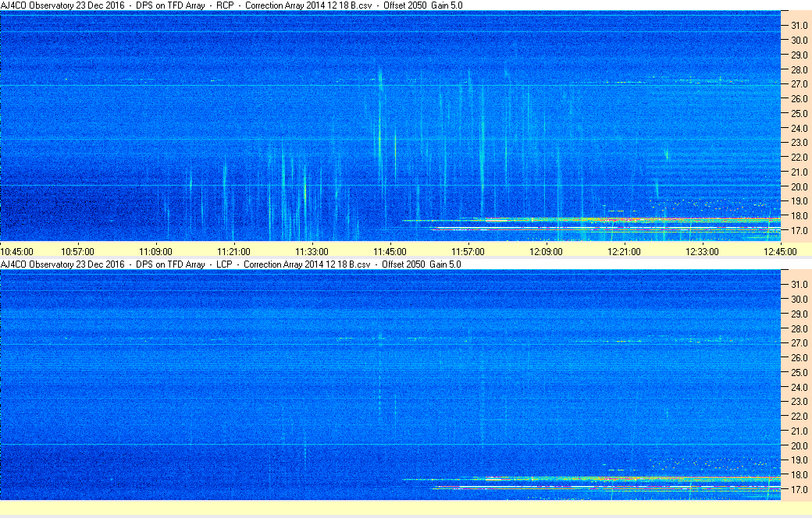Select 28.0 frequency label in LCP panel
Viewport: 812px width, 518px height.
[x=799, y=328]
